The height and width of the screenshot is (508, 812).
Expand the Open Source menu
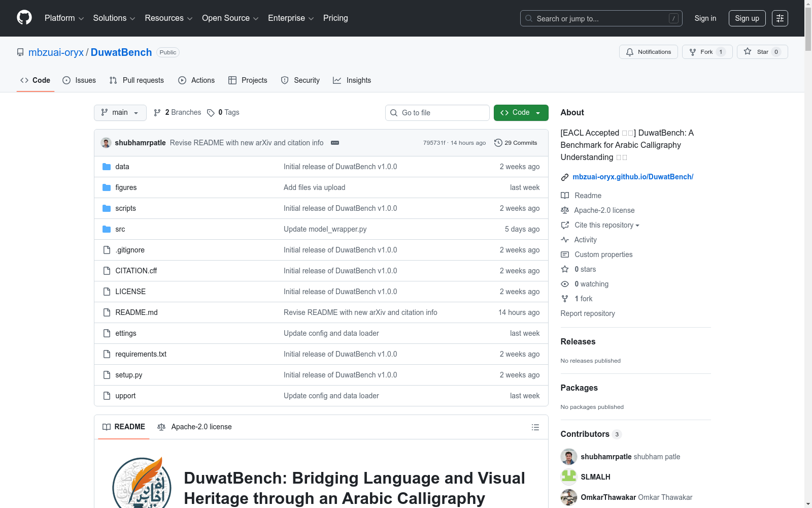click(230, 18)
